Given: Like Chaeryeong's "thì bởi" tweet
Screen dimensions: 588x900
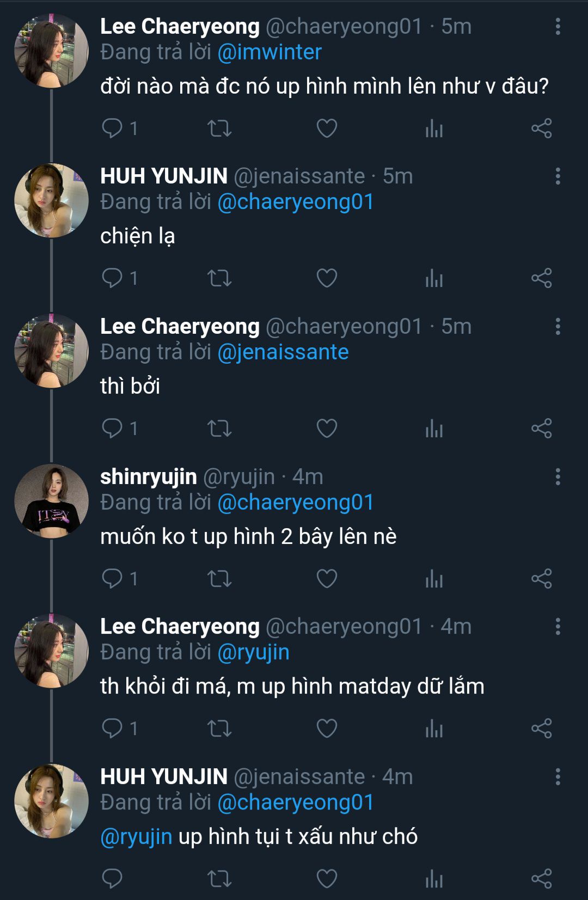Looking at the screenshot, I should click(327, 429).
